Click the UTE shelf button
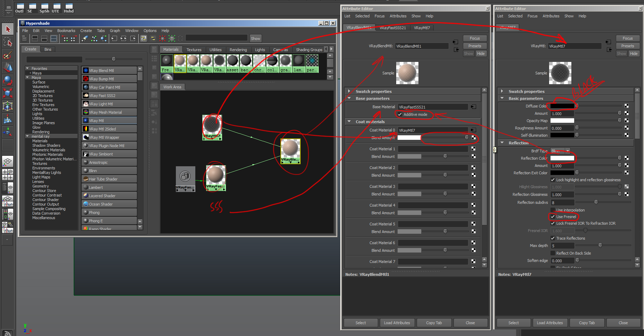Viewport: 644px width, 336px height. point(56,8)
